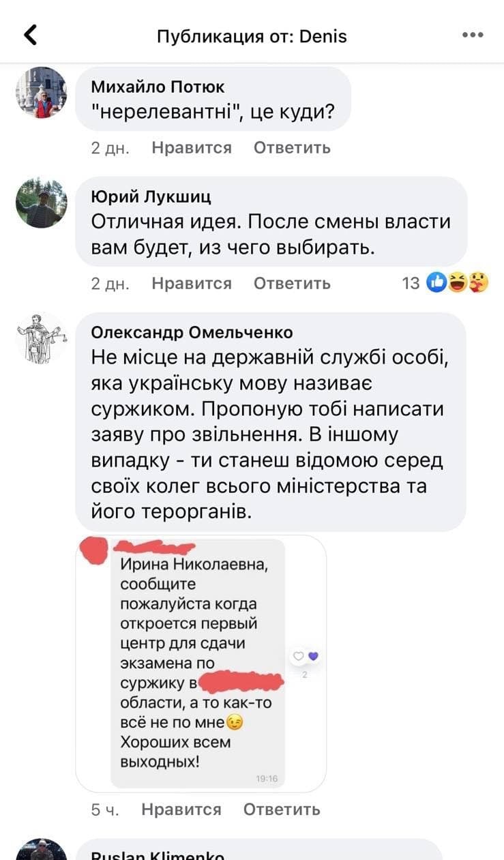The image size is (504, 860).
Task: Open Олександр Омельченко's avatar
Action: [x=42, y=339]
